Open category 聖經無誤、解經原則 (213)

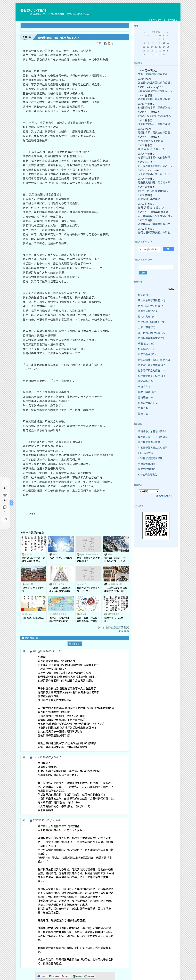152,322
